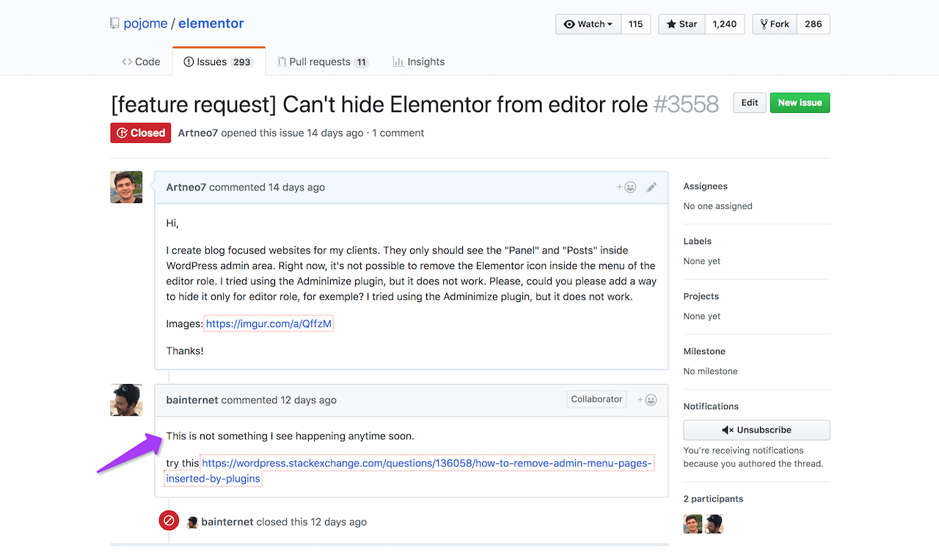Click the Pull requests merge icon

pyautogui.click(x=282, y=62)
